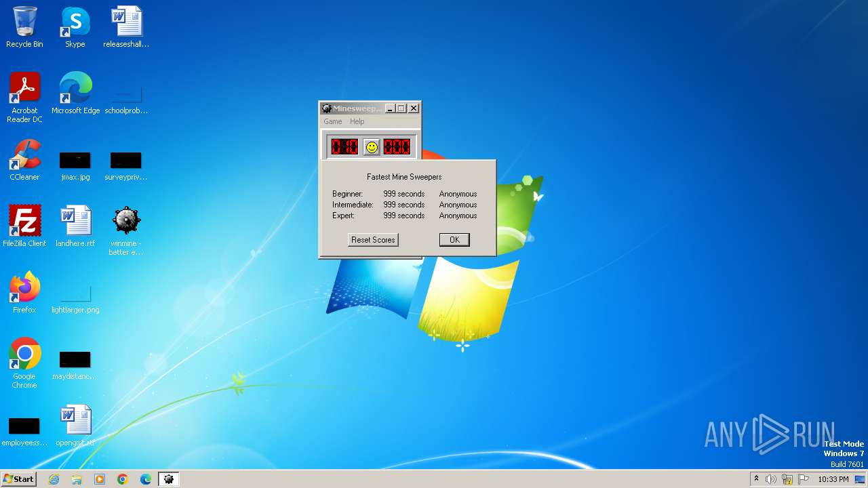Click the Minesweeper timer display
Viewport: 868px width, 488px height.
pos(397,147)
